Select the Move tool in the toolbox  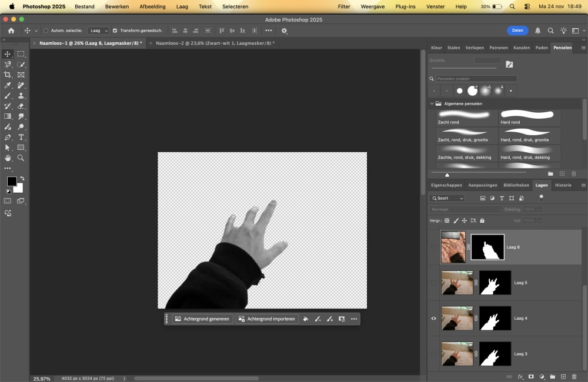(8, 54)
